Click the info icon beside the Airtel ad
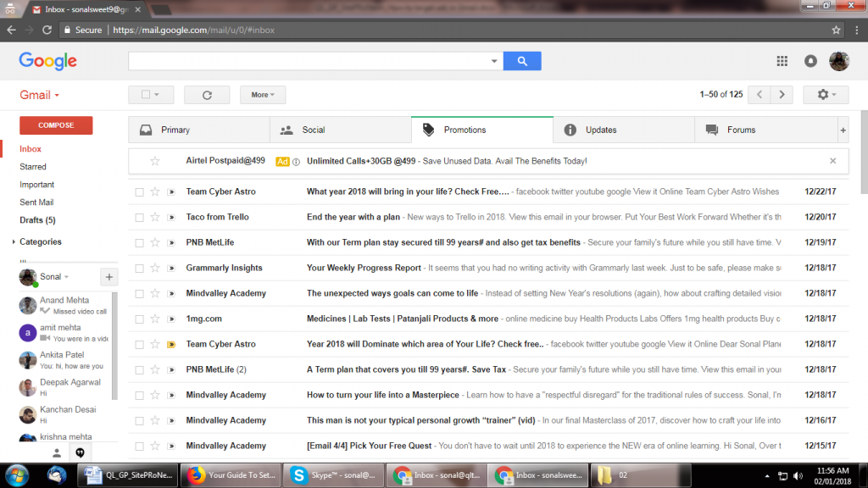The height and width of the screenshot is (488, 868). pos(297,161)
